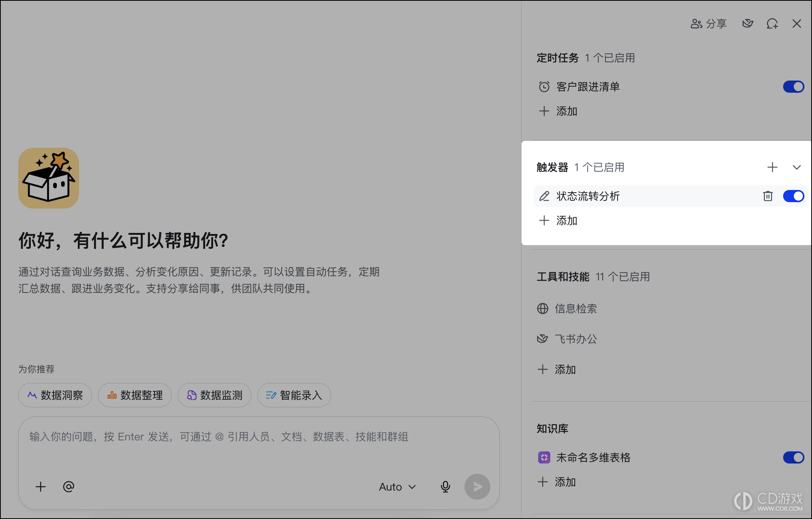The image size is (812, 519).
Task: Click the 工具和技能 section heading
Action: (x=563, y=277)
